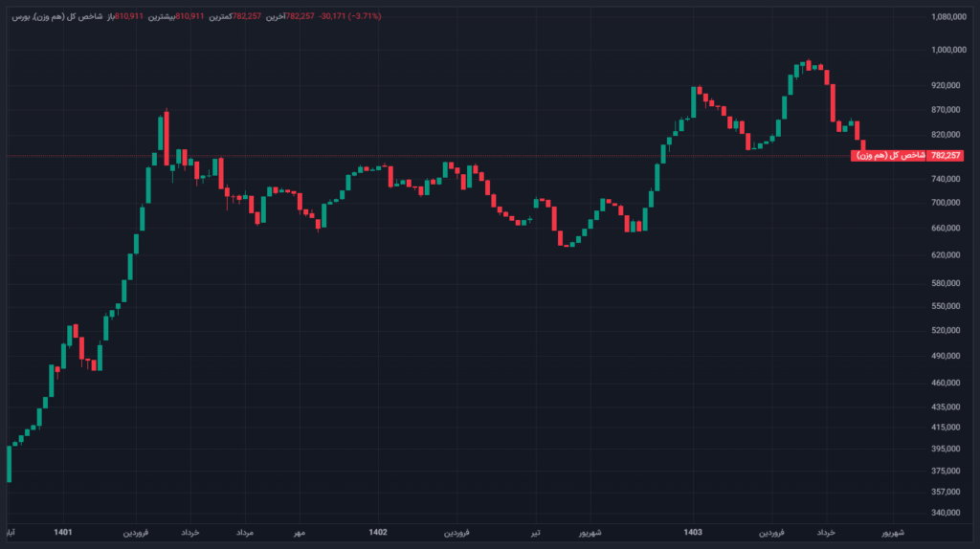Click the 1401 year label on time axis

point(63,532)
